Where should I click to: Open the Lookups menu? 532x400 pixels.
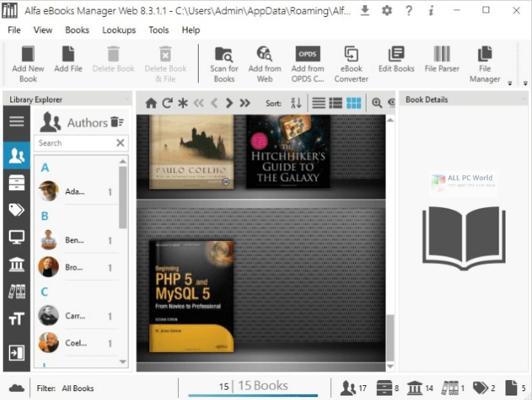(119, 30)
